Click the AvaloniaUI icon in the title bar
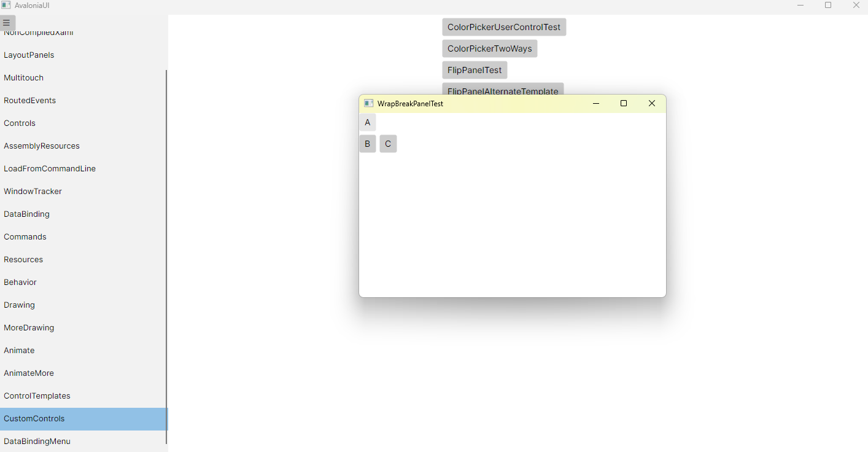 [6, 5]
